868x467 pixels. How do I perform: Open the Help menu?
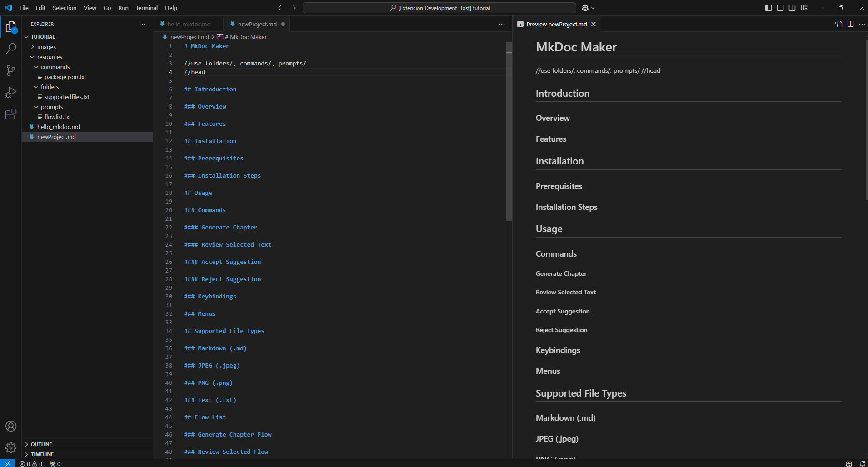171,8
